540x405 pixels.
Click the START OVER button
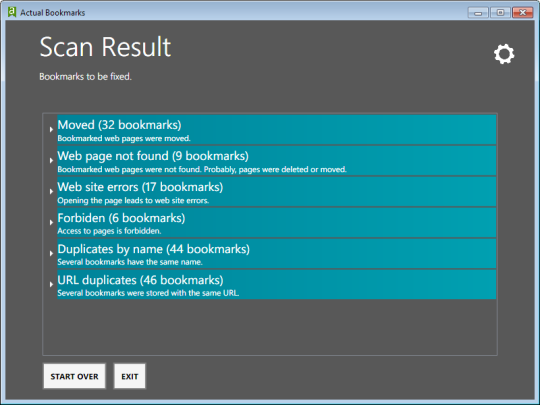[74, 376]
